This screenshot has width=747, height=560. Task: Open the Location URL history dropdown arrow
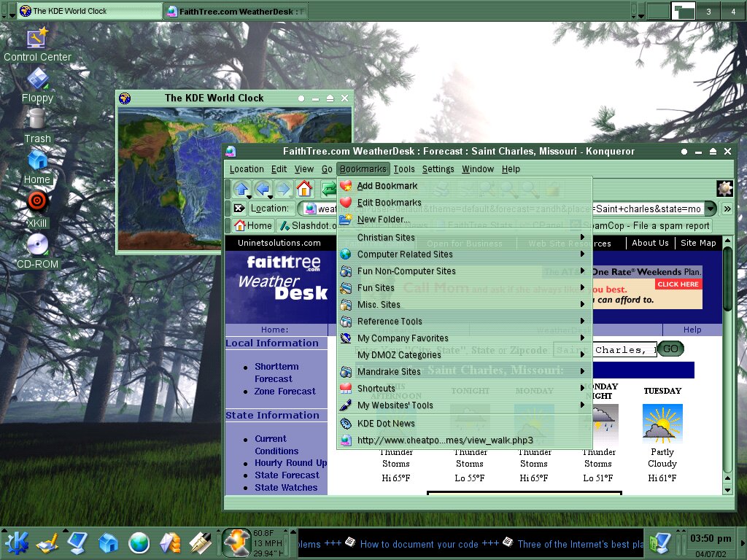click(x=711, y=208)
